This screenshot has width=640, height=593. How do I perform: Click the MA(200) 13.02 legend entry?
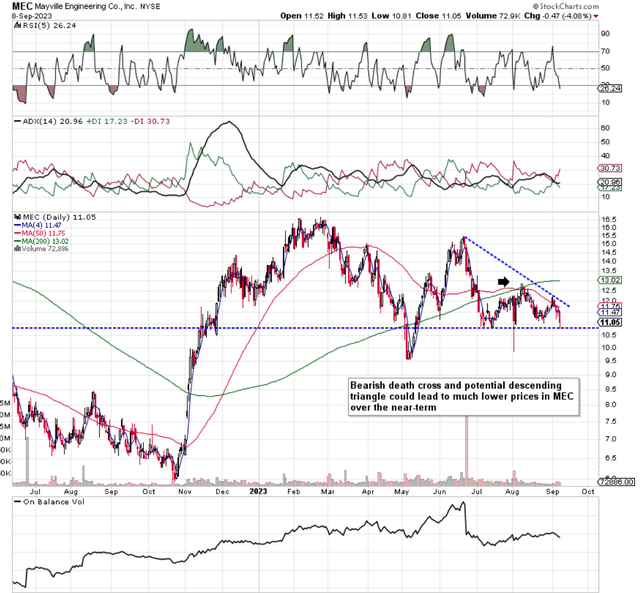(41, 241)
